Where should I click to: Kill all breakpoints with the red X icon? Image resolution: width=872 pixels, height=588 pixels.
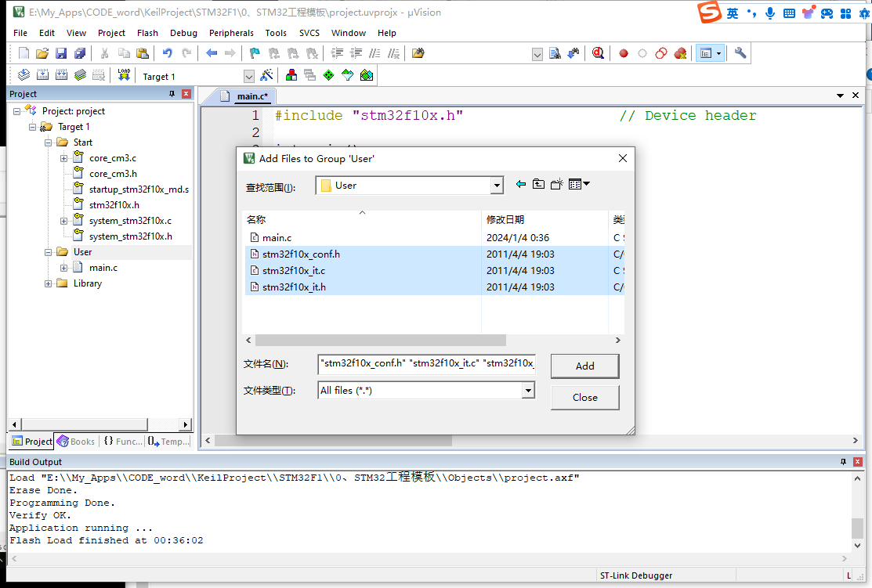coord(680,53)
